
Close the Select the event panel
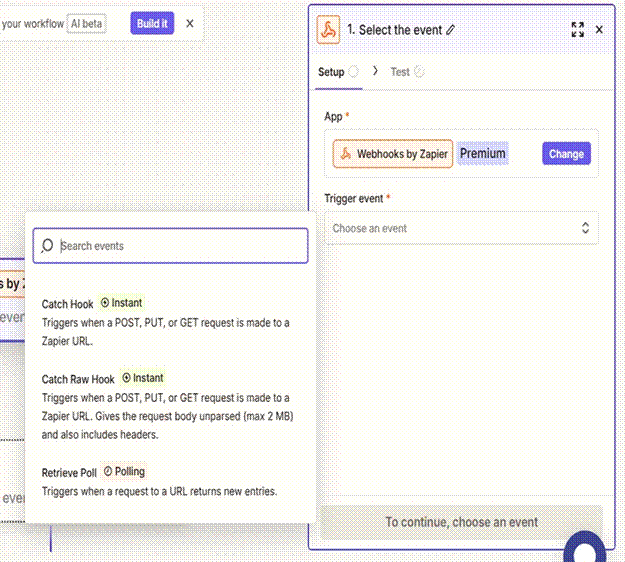point(599,29)
